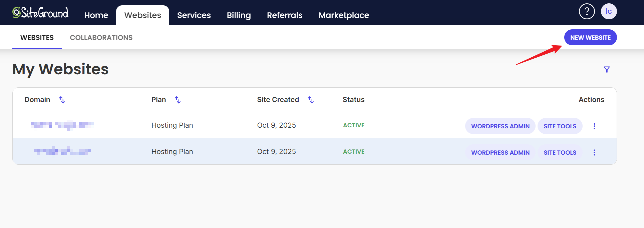The image size is (644, 228).
Task: Open the user profile avatar menu
Action: point(609,12)
